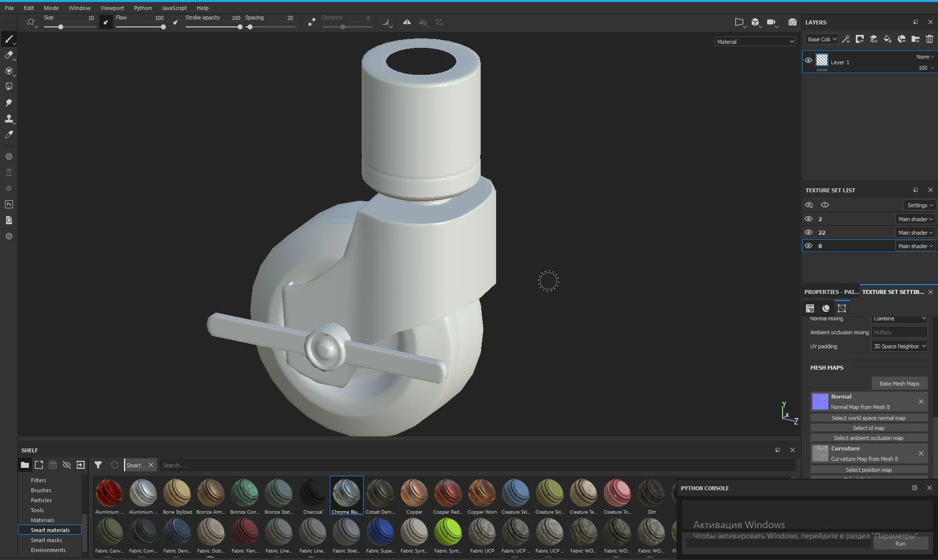Click Select world space normal map
938x560 pixels.
click(869, 418)
